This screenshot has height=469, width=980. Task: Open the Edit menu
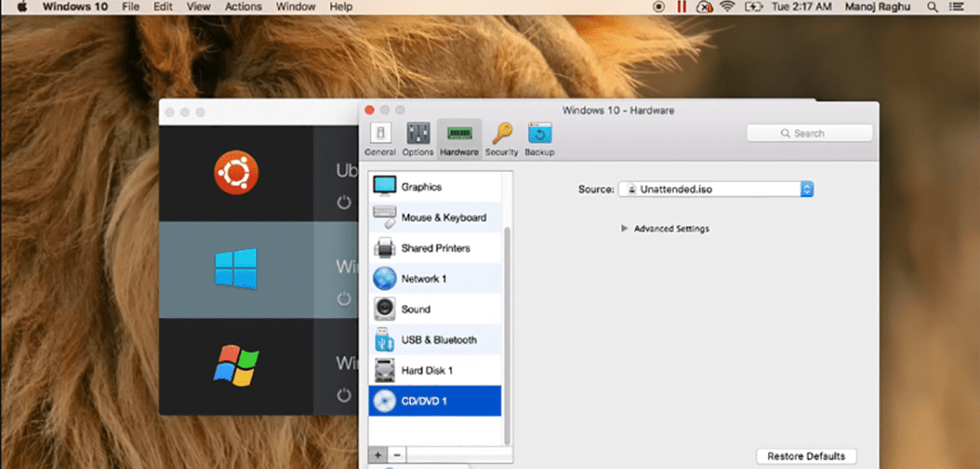click(x=163, y=7)
